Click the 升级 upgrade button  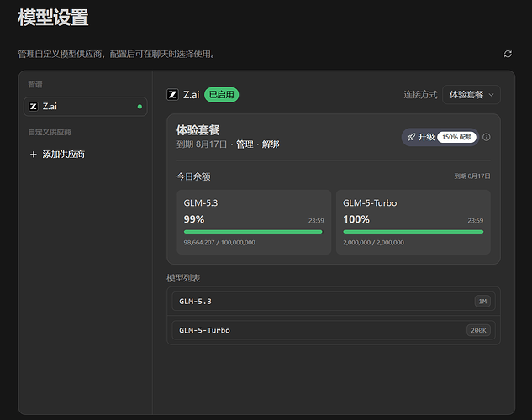tap(440, 137)
